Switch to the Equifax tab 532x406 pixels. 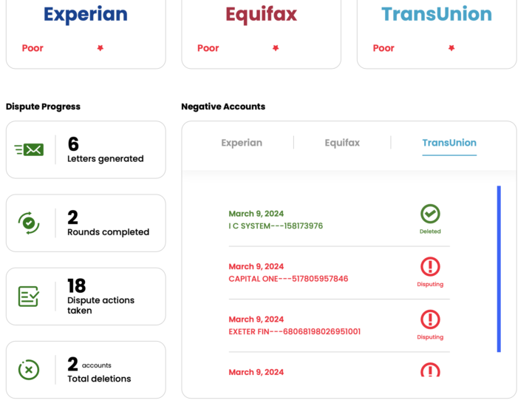click(x=342, y=143)
